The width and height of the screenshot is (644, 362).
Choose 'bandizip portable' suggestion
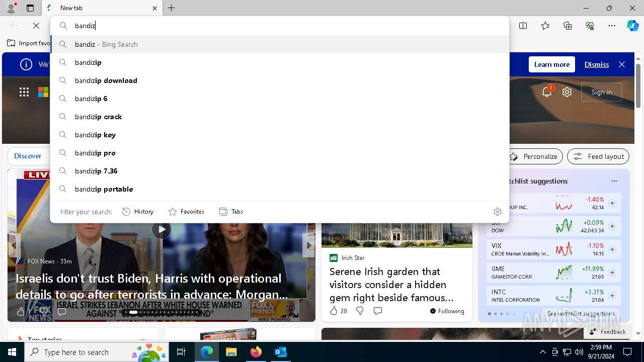[x=280, y=189]
